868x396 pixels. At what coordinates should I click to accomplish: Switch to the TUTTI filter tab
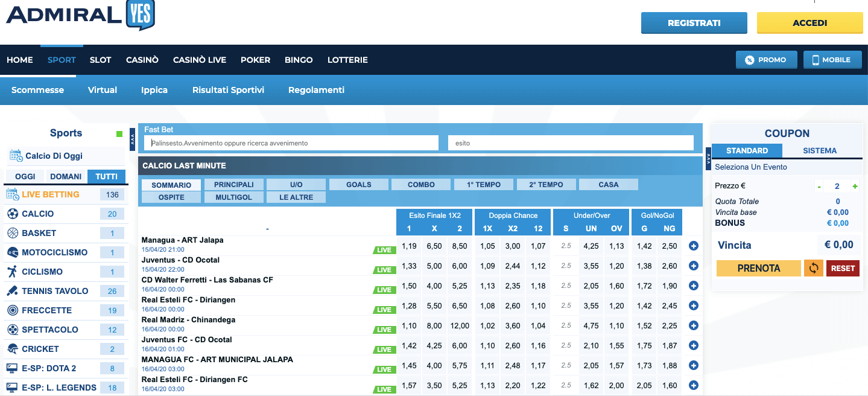coord(107,176)
